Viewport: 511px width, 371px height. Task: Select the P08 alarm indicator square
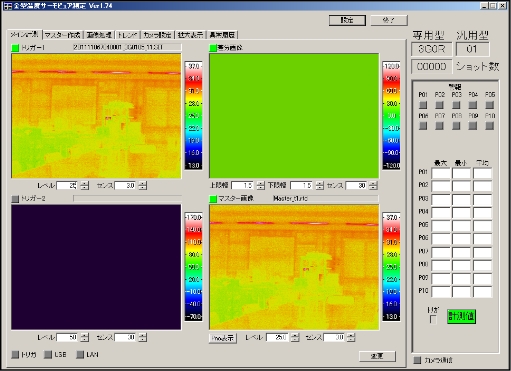point(456,126)
